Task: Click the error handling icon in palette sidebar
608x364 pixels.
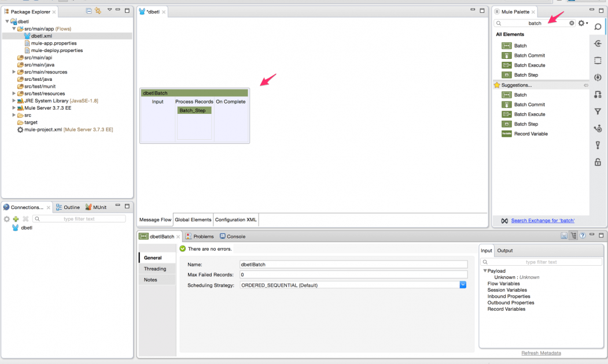Action: 598,145
